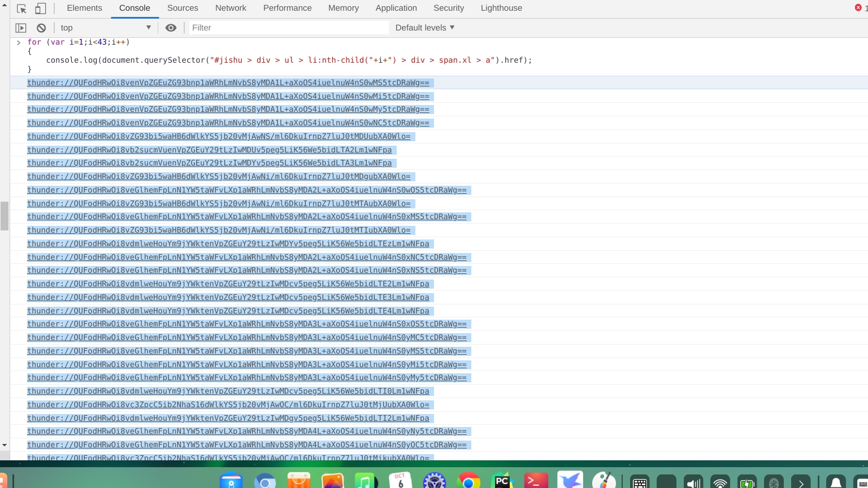
Task: Click the console.log querySelector code line
Action: [x=289, y=60]
